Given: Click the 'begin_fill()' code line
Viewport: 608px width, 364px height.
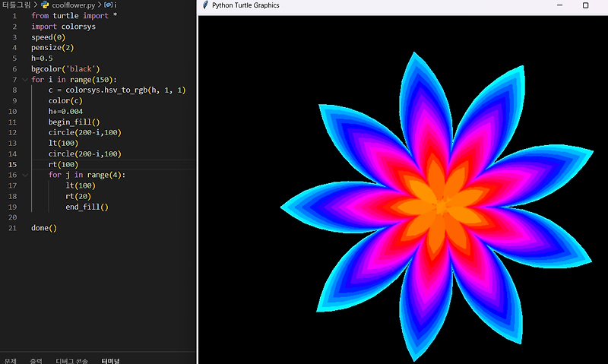Looking at the screenshot, I should (74, 122).
